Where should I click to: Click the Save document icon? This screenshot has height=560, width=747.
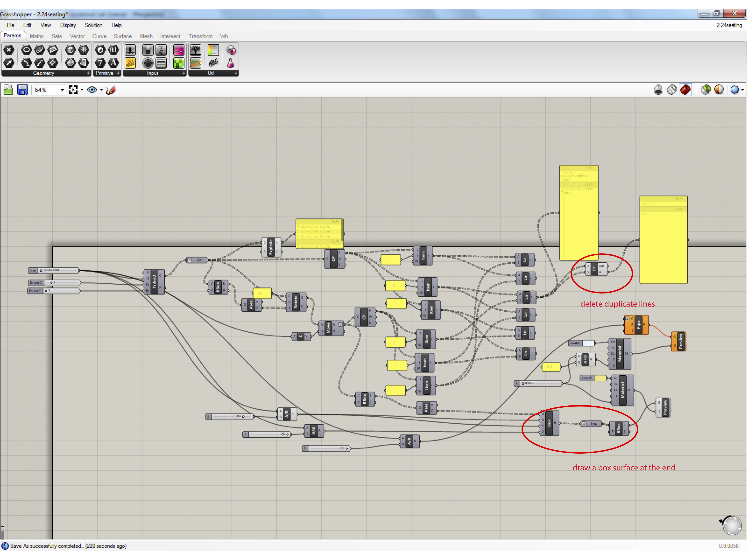coord(22,90)
